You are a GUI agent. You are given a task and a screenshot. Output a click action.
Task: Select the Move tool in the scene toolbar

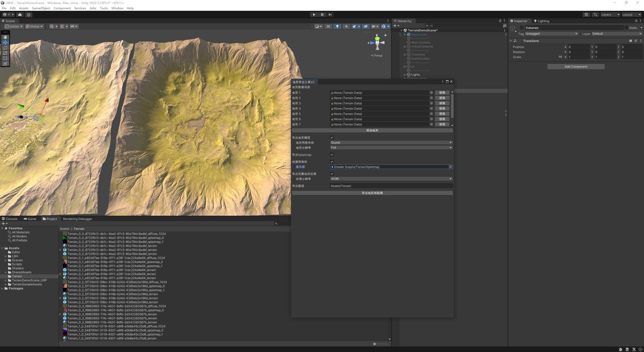click(x=5, y=42)
